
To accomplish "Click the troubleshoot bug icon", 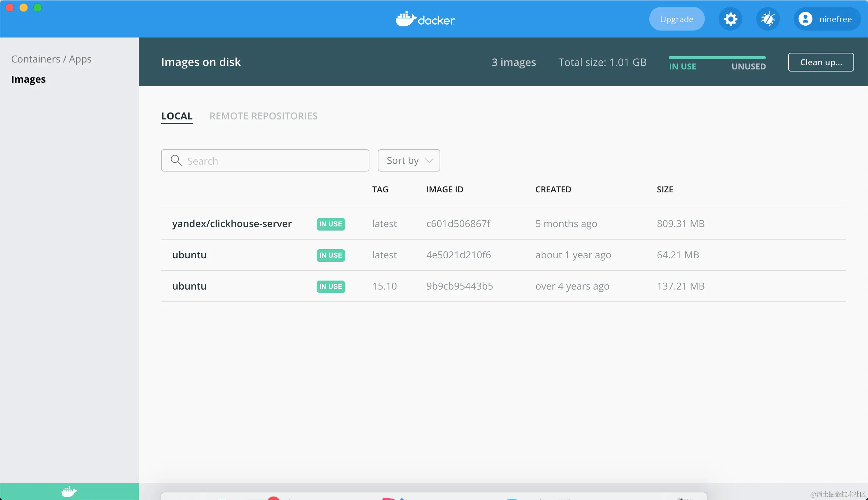I will click(768, 19).
